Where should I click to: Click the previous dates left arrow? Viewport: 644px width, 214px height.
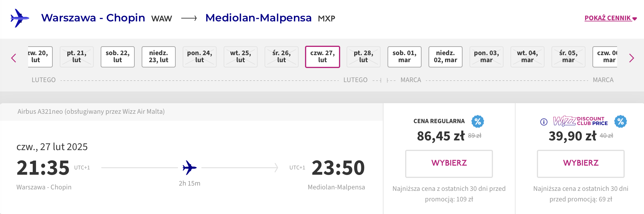pos(13,58)
